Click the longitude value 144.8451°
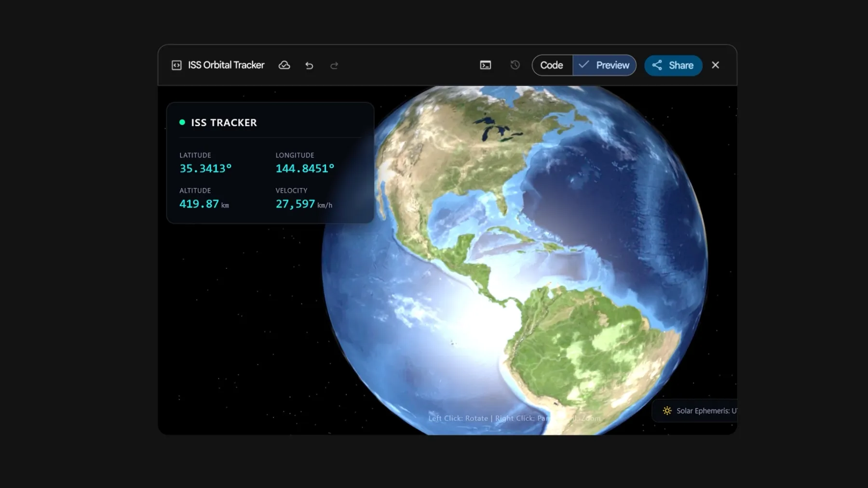The image size is (868, 488). [305, 169]
